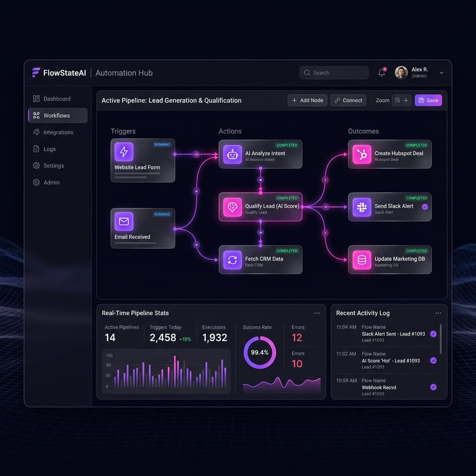Open the Admin sidebar item
The image size is (476, 476).
pos(58,182)
